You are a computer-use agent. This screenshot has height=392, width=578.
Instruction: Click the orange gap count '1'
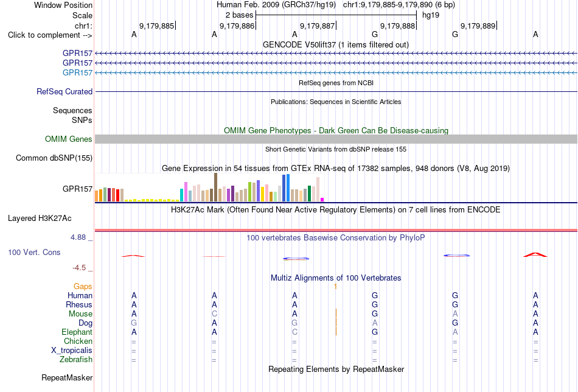point(335,287)
